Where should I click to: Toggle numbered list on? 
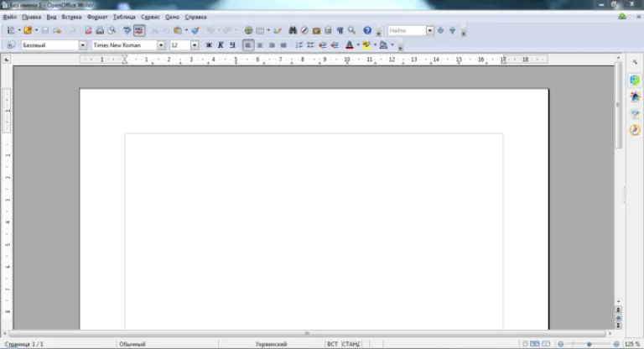[299, 45]
